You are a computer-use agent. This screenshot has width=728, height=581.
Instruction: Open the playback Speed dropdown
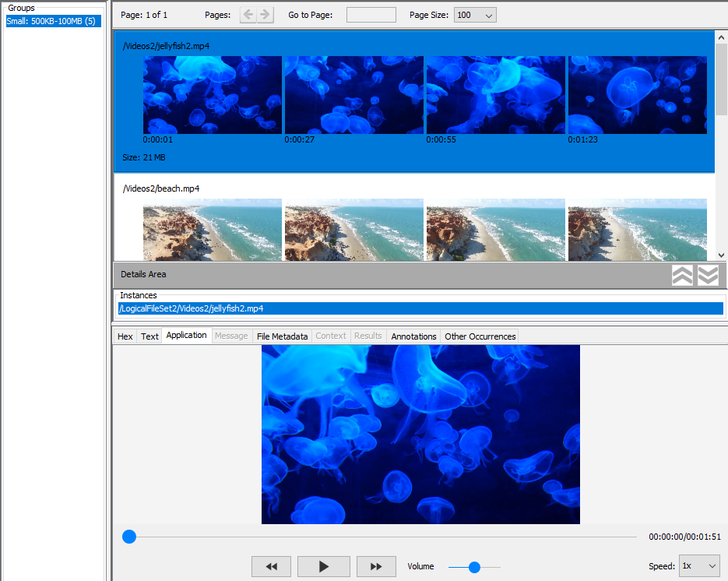point(698,566)
